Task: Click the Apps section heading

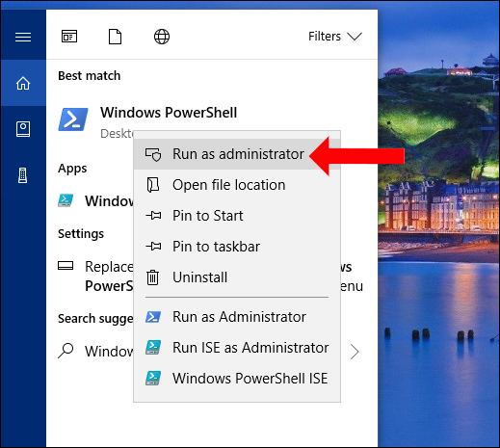Action: (72, 169)
